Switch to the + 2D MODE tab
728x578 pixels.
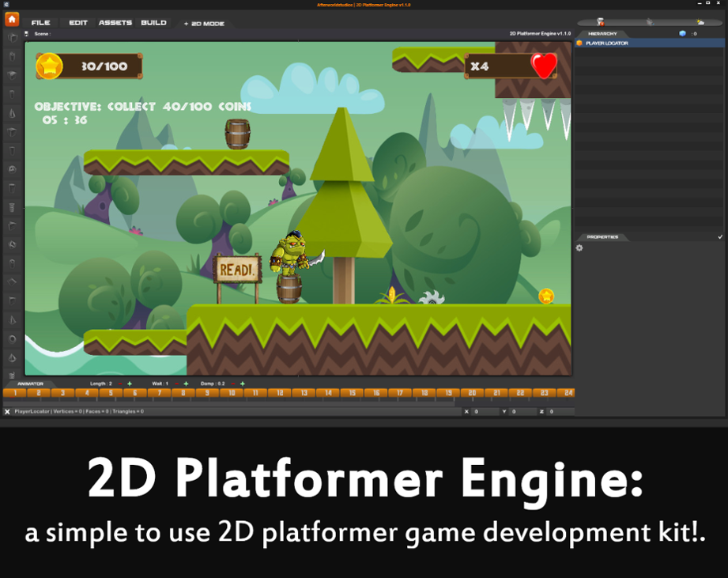[x=204, y=24]
